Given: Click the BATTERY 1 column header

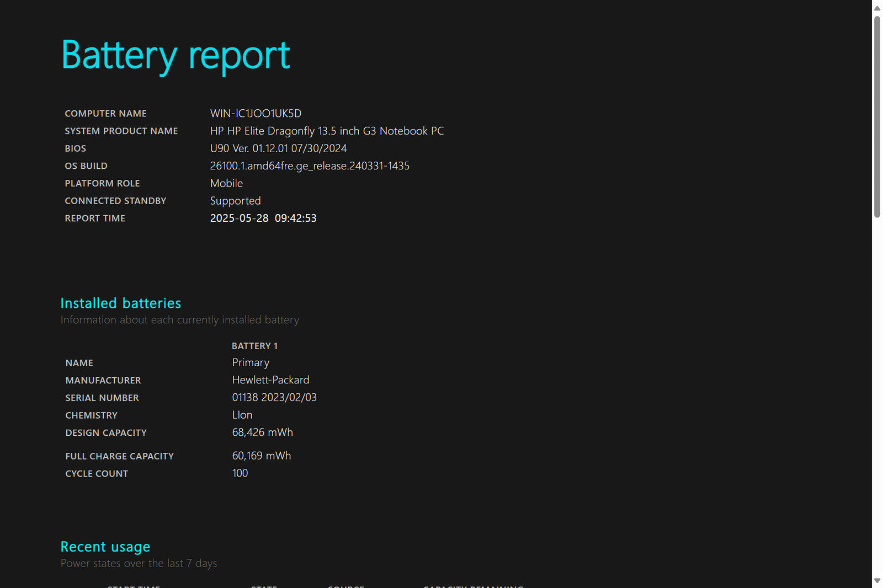Looking at the screenshot, I should pyautogui.click(x=254, y=346).
